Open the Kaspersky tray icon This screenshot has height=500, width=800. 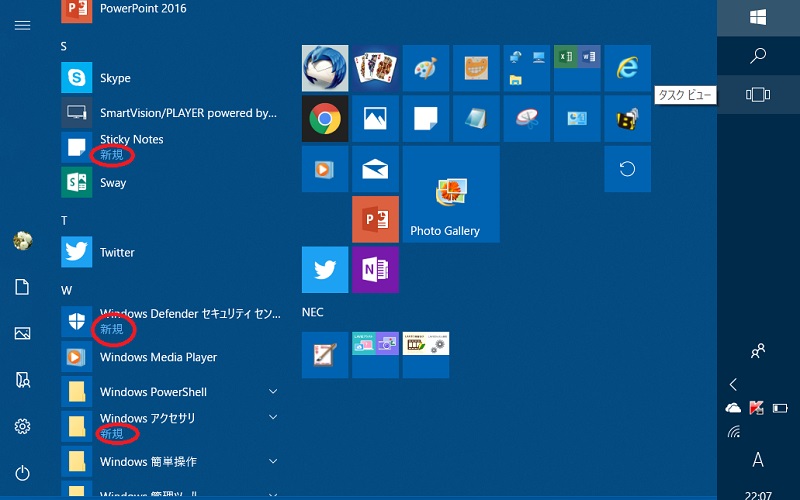coord(756,408)
